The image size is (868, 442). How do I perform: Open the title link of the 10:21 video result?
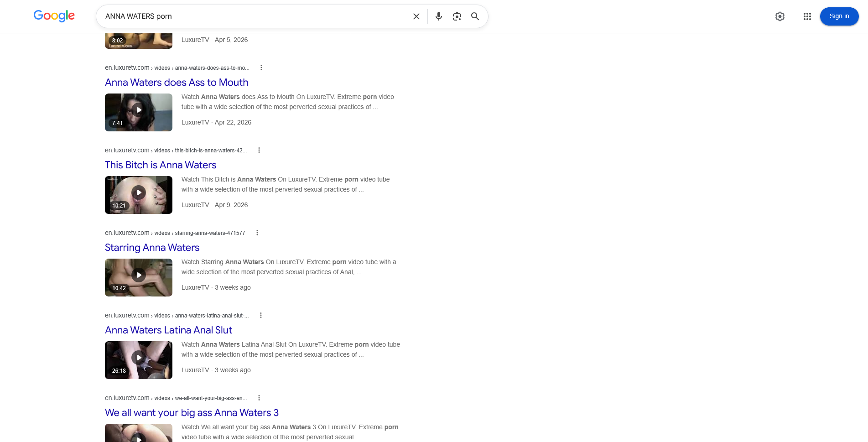click(x=161, y=165)
